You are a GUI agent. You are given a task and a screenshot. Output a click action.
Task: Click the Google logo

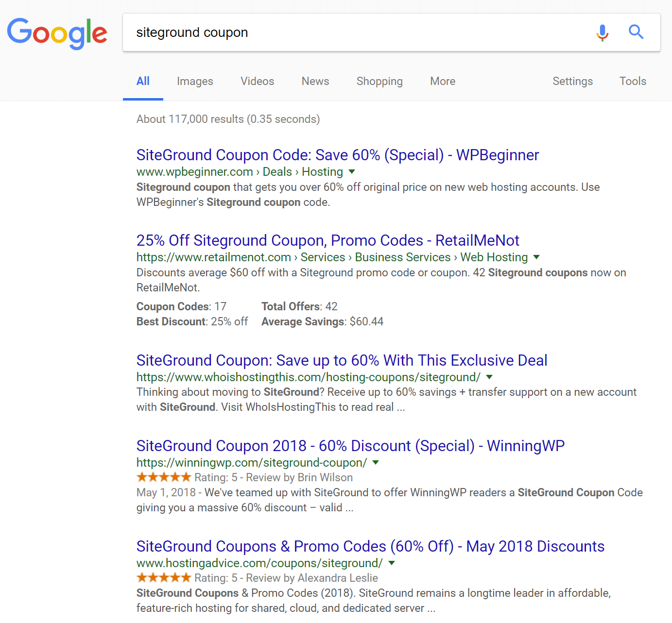[57, 33]
